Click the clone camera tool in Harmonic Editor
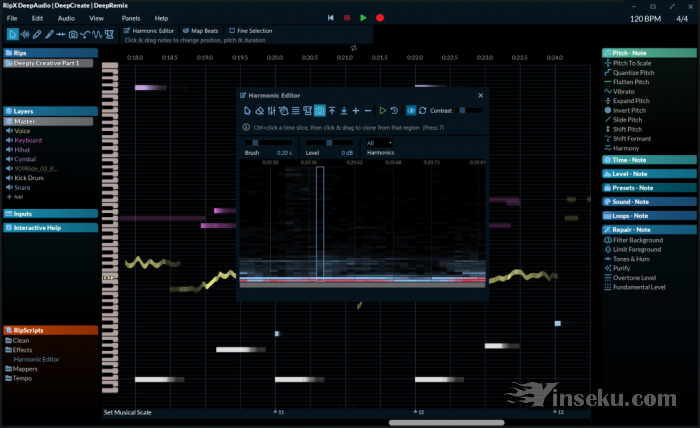Screen dimensions: 700x428 click(320, 110)
